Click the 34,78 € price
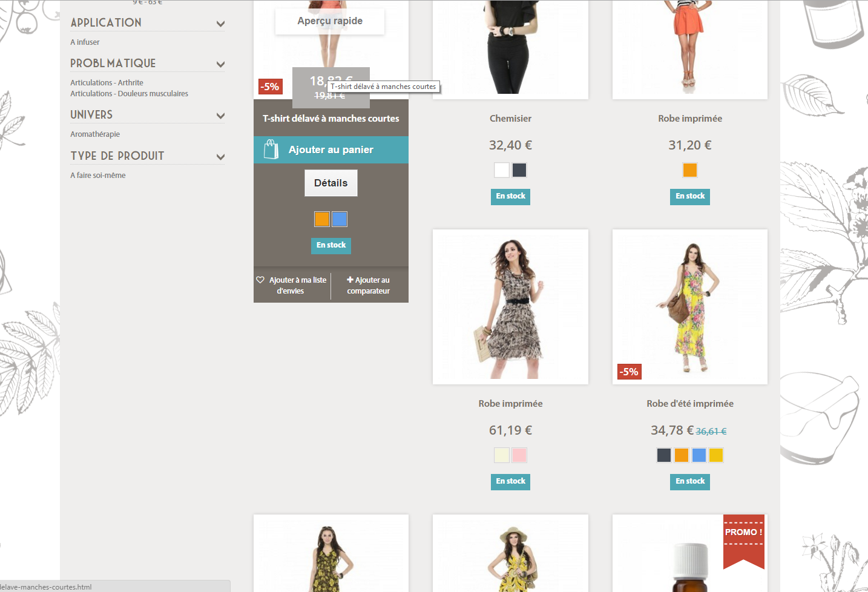 672,430
